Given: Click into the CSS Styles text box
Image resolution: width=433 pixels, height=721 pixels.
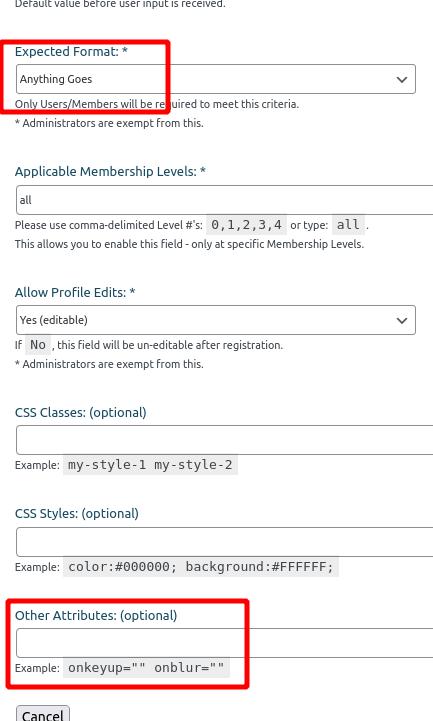Looking at the screenshot, I should (x=224, y=542).
